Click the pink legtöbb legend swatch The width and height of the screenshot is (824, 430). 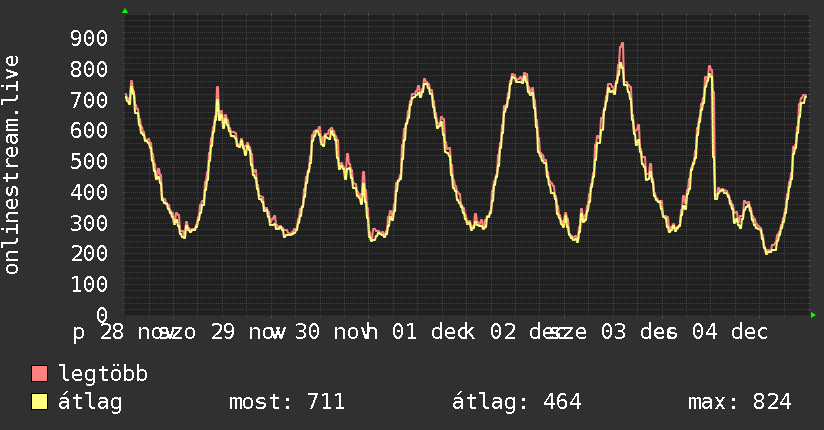(39, 373)
